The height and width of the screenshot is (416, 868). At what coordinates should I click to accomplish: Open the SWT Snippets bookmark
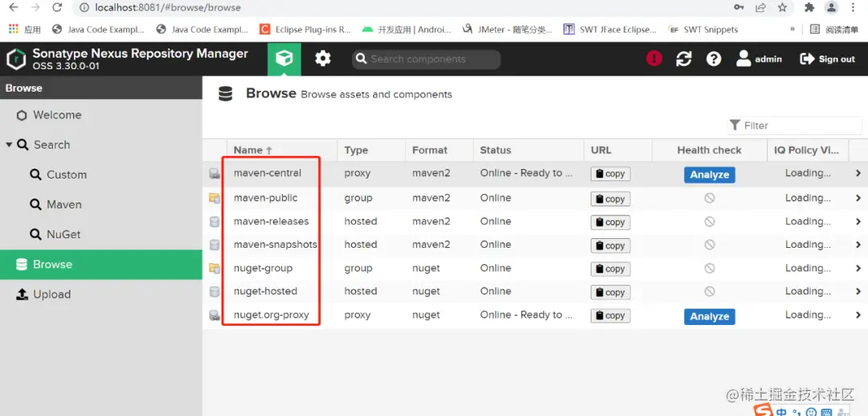[x=703, y=29]
